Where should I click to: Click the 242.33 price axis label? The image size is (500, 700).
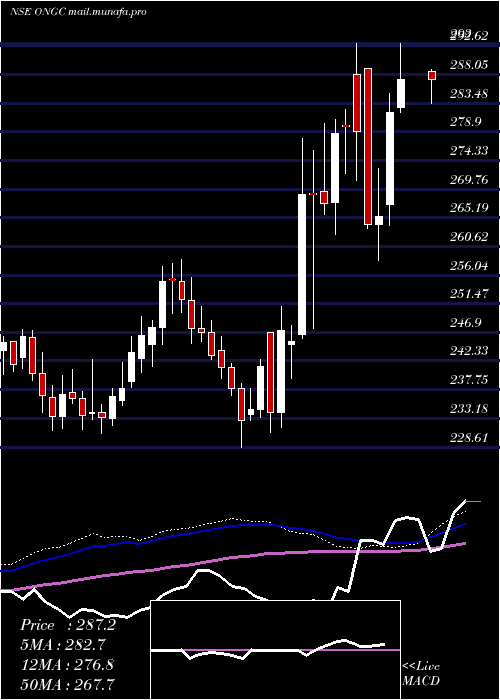coord(469,351)
